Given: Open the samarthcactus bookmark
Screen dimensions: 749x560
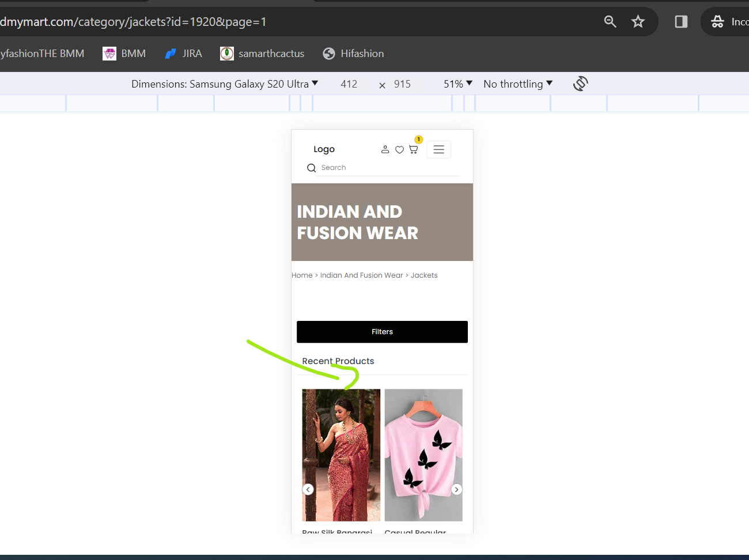Looking at the screenshot, I should (262, 54).
